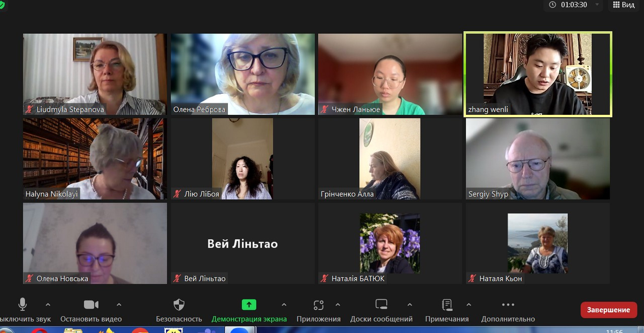Open the dropdown arrow next to the timer
The image size is (644, 333).
point(597,5)
